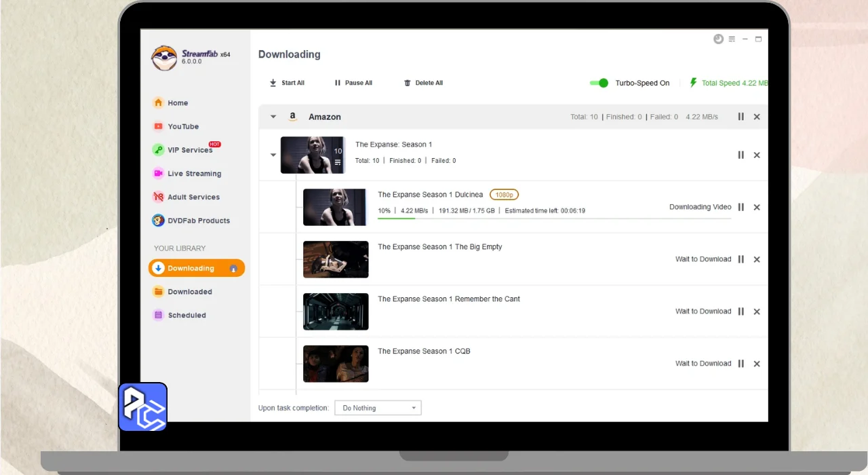This screenshot has width=868, height=475.
Task: Click the 1080p quality badge
Action: pos(504,195)
